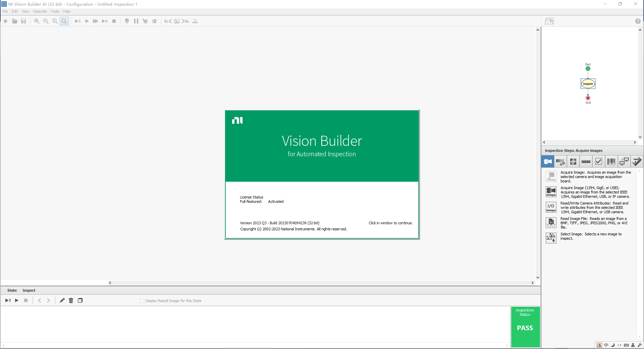Click the circular refresh arrow toolbar icon

click(x=154, y=21)
